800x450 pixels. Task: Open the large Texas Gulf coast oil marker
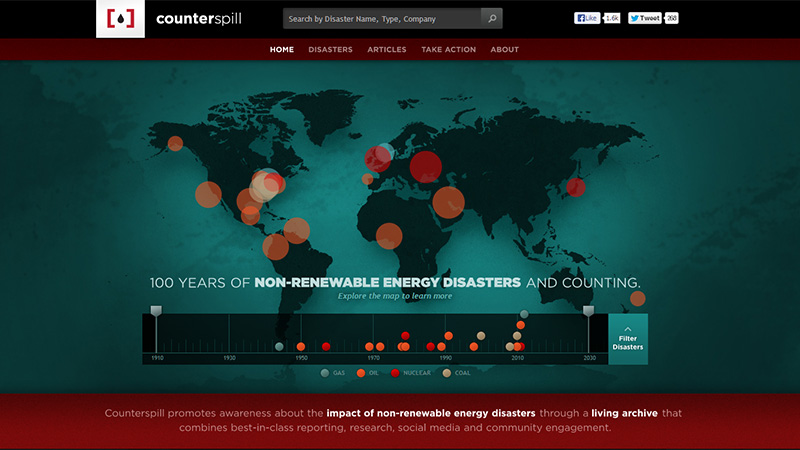[x=248, y=200]
